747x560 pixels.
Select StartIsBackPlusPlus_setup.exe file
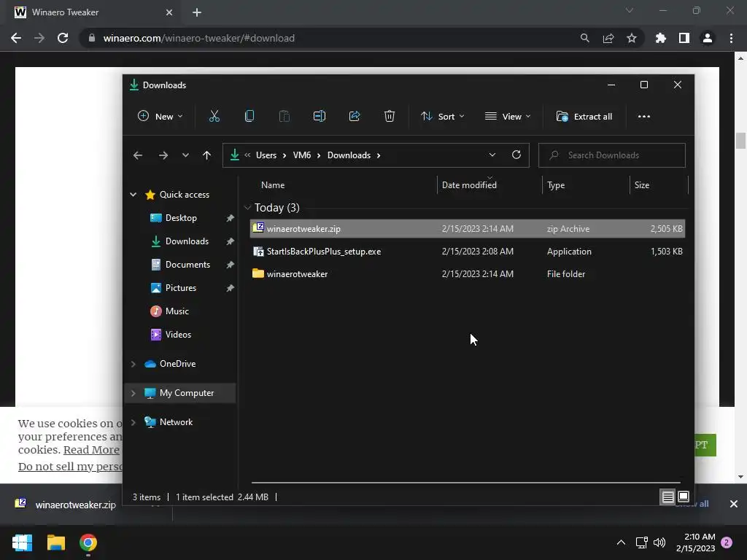[x=468, y=252]
